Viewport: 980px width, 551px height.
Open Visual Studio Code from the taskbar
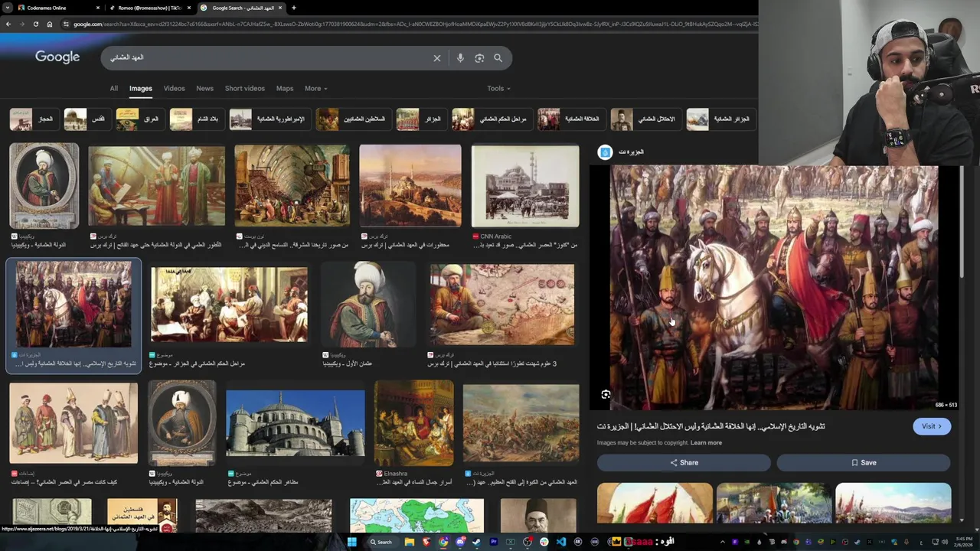561,542
